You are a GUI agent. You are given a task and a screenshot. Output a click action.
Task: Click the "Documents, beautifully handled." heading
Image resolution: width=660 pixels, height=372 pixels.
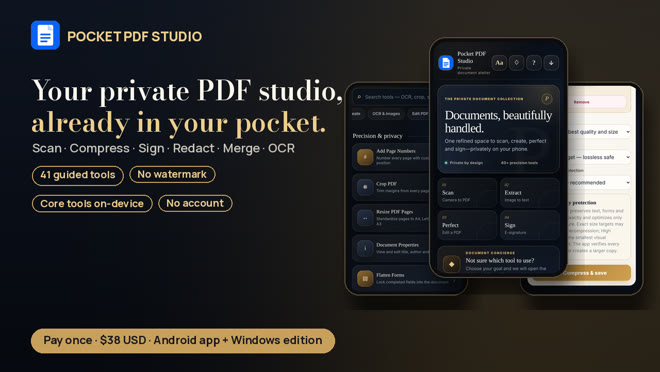(x=498, y=122)
